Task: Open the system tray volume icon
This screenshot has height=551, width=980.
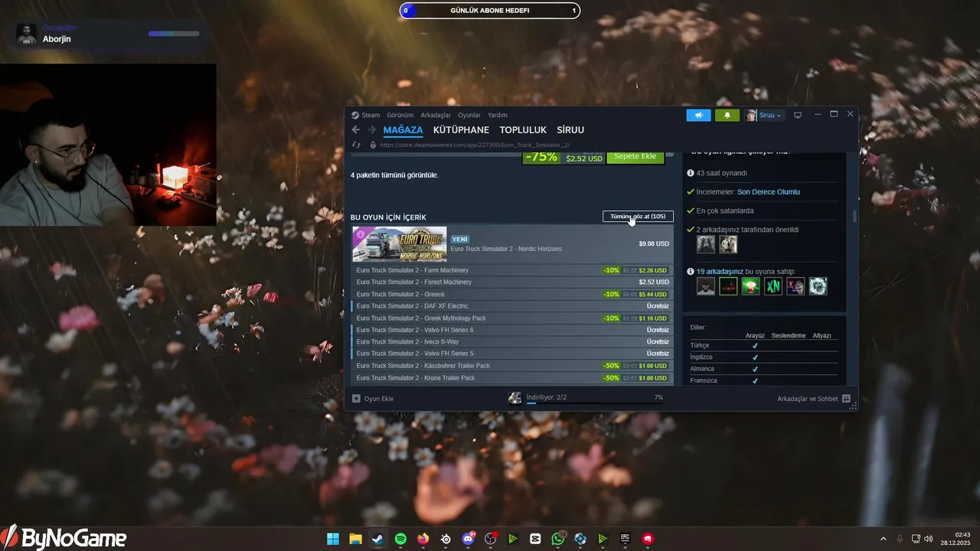Action: point(929,539)
